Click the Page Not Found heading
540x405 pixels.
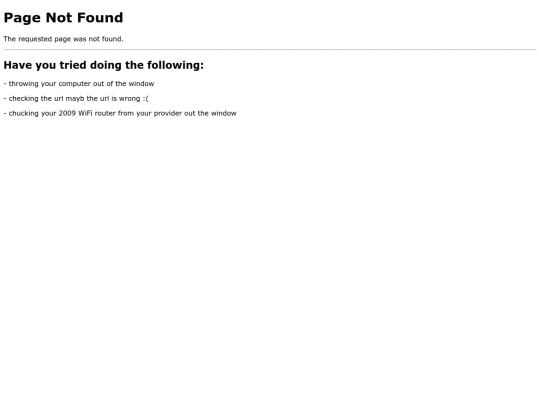pyautogui.click(x=63, y=18)
